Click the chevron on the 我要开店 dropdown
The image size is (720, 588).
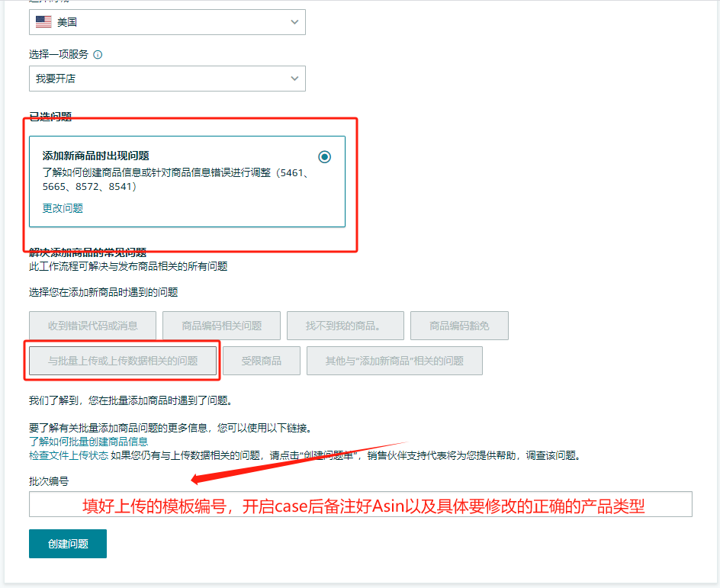(x=294, y=79)
